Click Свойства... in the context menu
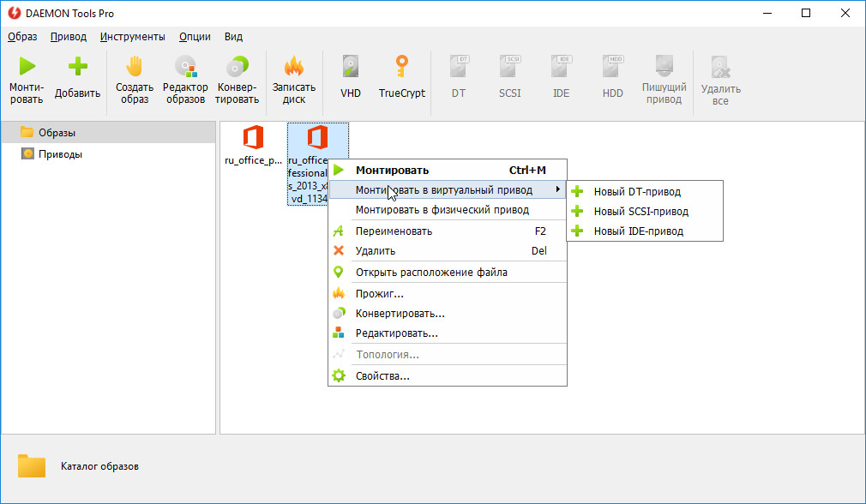Screen dimensions: 866x504 coord(382,375)
